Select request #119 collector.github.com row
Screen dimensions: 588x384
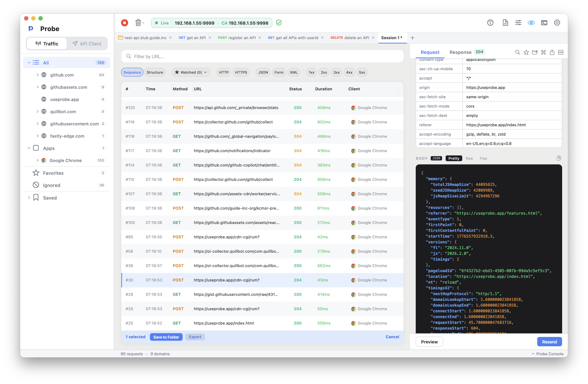tap(262, 122)
